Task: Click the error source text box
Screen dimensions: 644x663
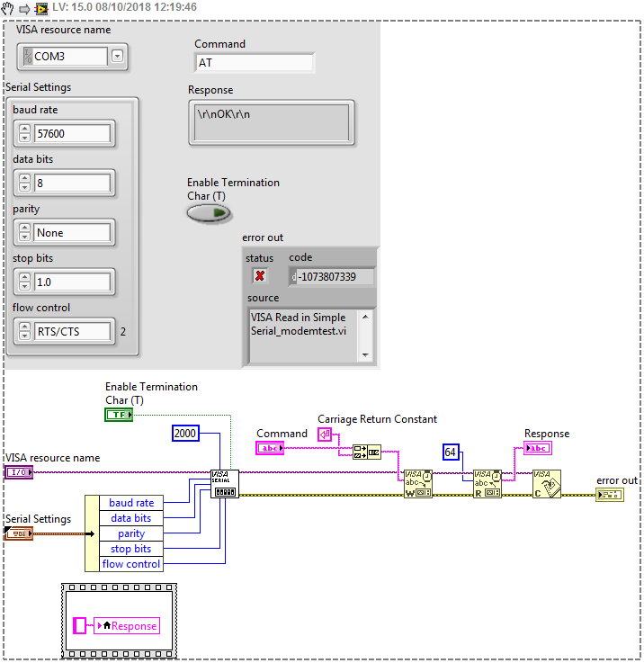Action: (x=304, y=336)
